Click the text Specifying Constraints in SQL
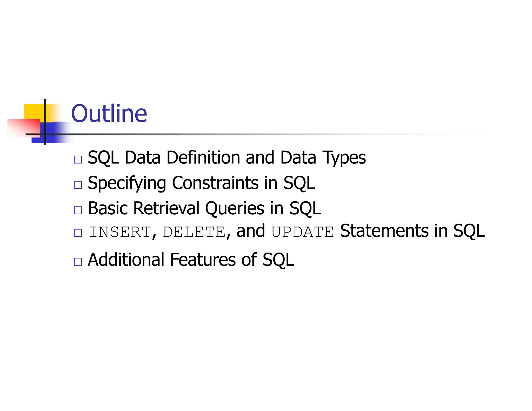Screen dimensions: 532x411 click(x=201, y=183)
